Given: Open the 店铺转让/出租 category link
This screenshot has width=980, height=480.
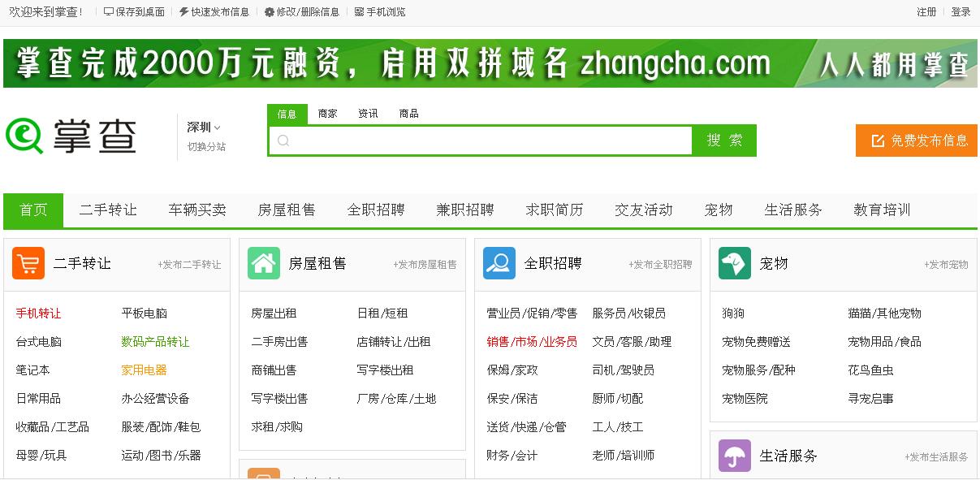Looking at the screenshot, I should point(394,342).
